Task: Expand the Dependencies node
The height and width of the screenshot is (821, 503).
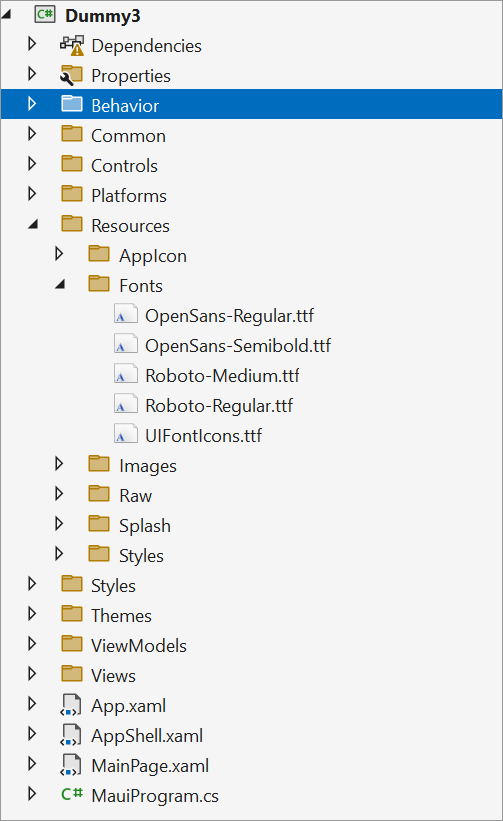Action: (x=32, y=43)
